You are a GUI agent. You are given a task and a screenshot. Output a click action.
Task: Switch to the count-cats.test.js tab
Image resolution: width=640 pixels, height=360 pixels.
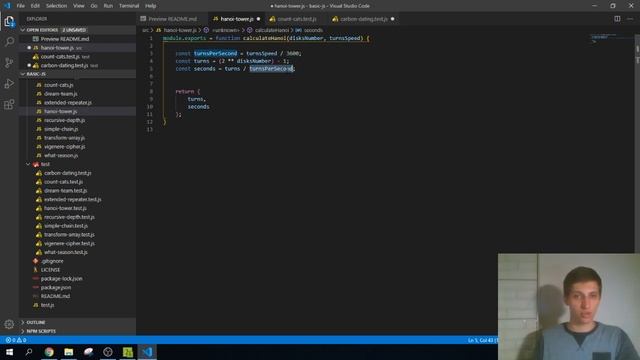click(296, 19)
